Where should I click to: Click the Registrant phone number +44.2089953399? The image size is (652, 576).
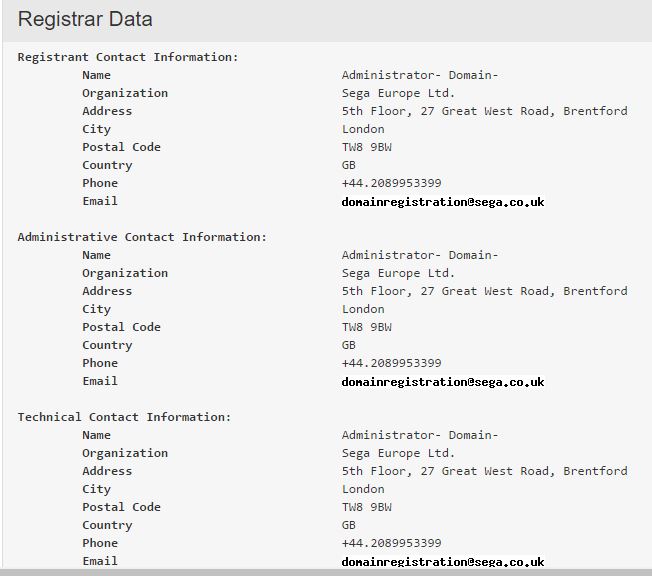[391, 183]
